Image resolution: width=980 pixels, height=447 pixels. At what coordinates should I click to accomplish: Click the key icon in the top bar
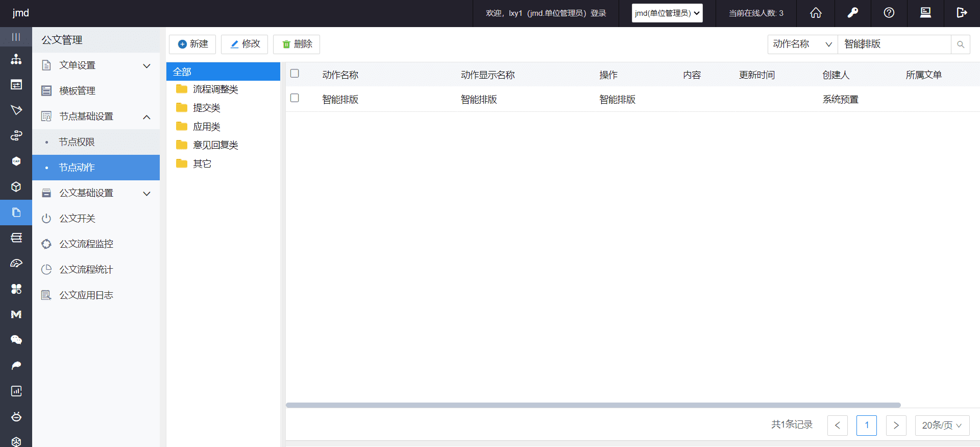pyautogui.click(x=852, y=13)
